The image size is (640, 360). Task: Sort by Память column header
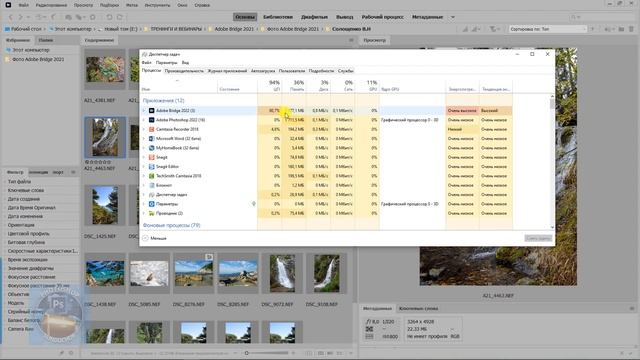294,86
